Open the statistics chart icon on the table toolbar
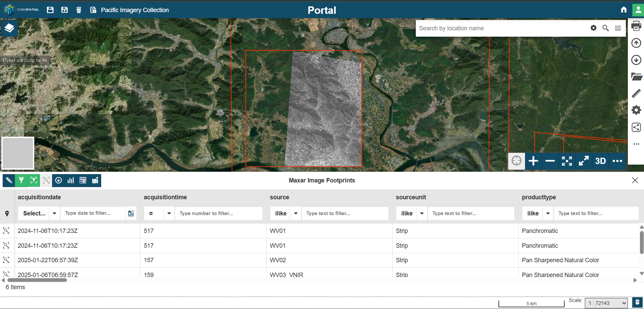 70,180
